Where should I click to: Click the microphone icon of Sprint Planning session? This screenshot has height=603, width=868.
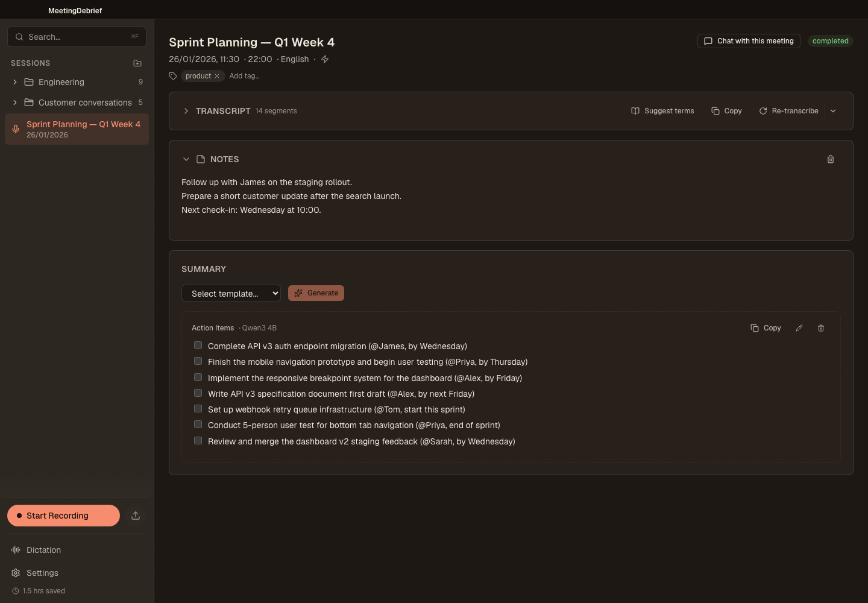point(16,128)
